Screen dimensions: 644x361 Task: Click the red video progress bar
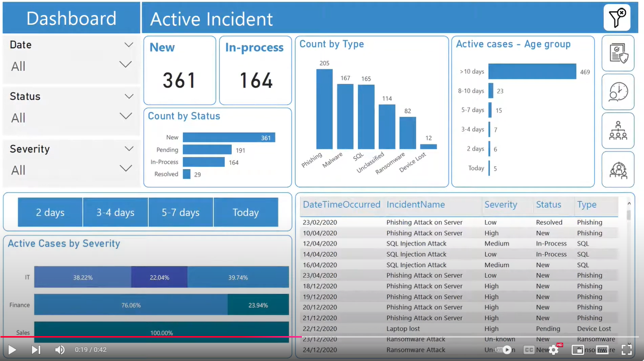[x=152, y=337]
